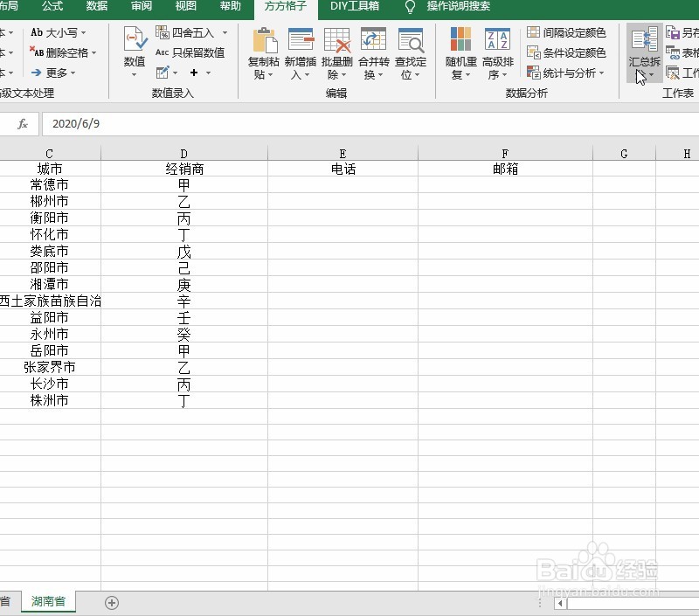This screenshot has height=616, width=699.
Task: Open the 审阅 ribbon tab
Action: coord(142,6)
